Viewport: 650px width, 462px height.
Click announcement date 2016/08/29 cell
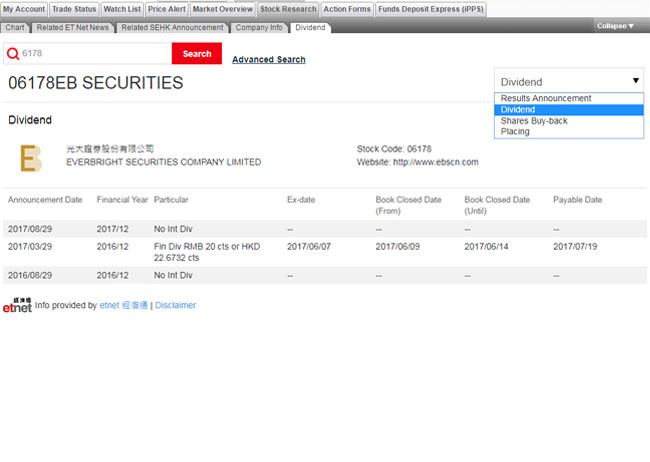30,275
